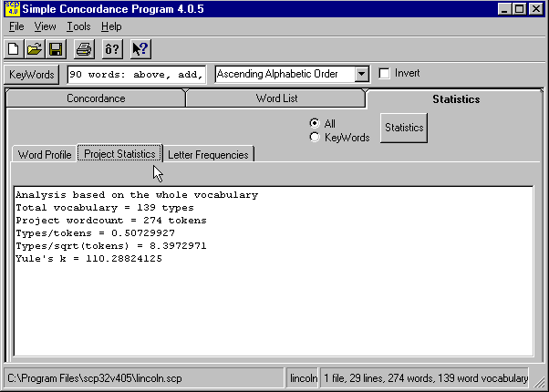The image size is (549, 392).
Task: Open the File menu
Action: (16, 27)
